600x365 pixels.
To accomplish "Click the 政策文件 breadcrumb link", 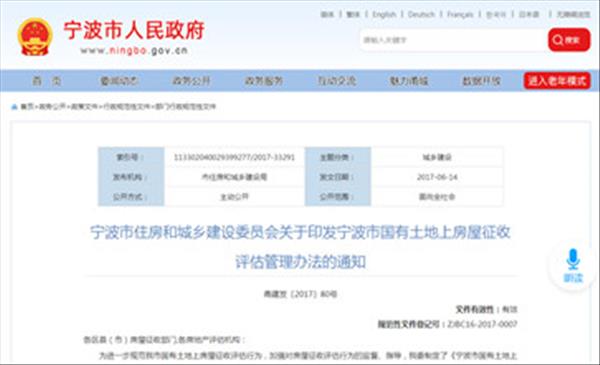I will click(84, 107).
